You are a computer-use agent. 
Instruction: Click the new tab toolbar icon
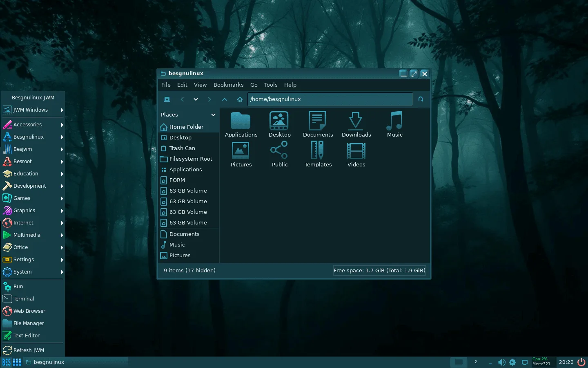[x=167, y=99]
